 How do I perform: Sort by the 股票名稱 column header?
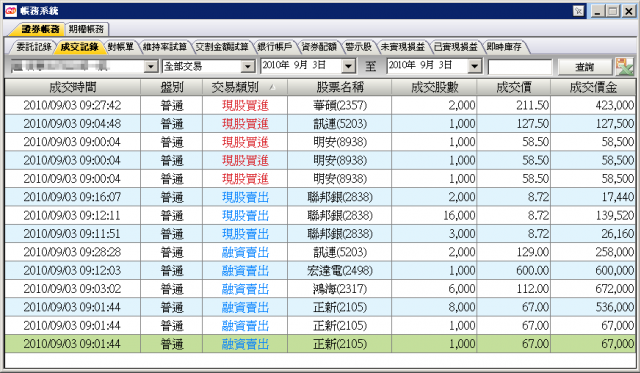pyautogui.click(x=340, y=87)
